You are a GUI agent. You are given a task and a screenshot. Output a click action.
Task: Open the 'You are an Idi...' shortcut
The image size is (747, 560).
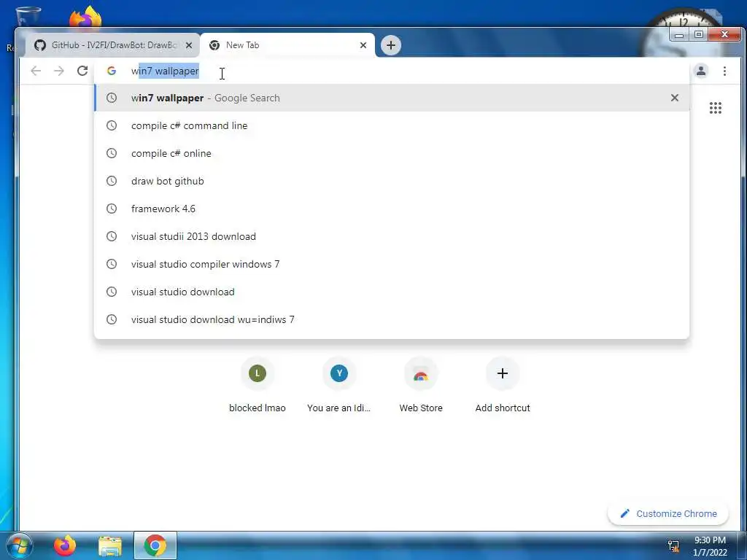(x=339, y=386)
